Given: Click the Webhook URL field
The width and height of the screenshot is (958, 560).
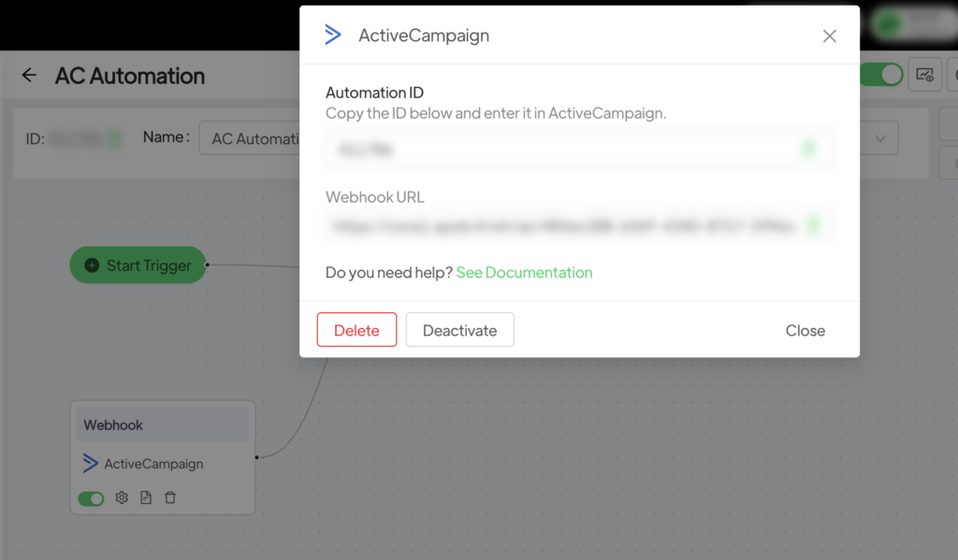Looking at the screenshot, I should 561,225.
